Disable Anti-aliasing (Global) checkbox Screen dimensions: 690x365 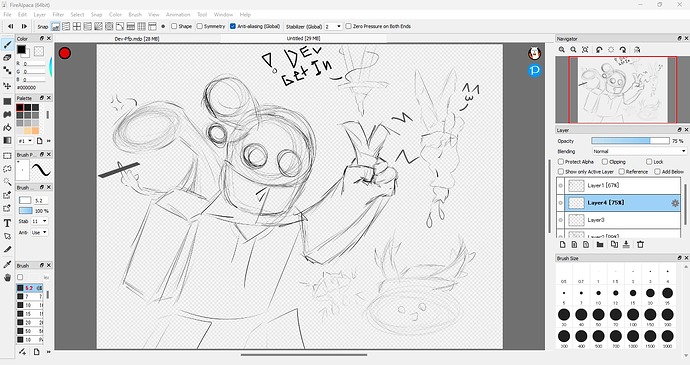(x=233, y=26)
